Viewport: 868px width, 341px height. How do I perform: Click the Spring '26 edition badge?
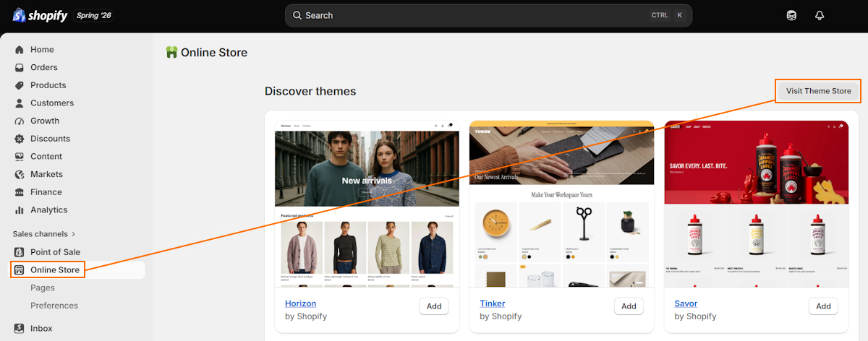point(94,15)
